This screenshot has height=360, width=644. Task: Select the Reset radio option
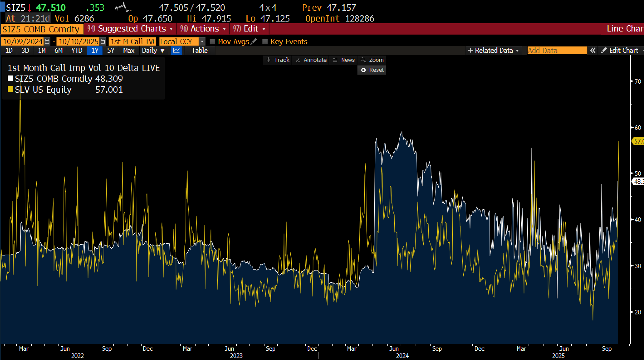[x=363, y=70]
